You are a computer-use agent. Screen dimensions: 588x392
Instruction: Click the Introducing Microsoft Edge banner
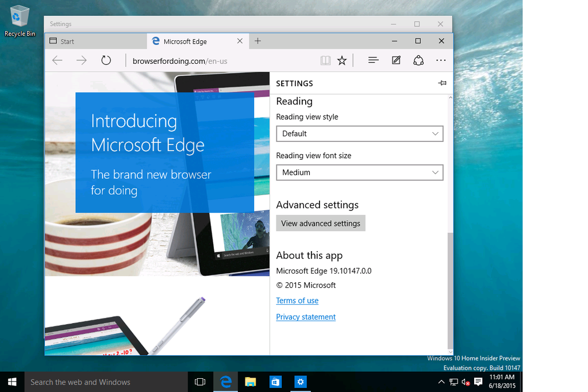[x=164, y=153]
